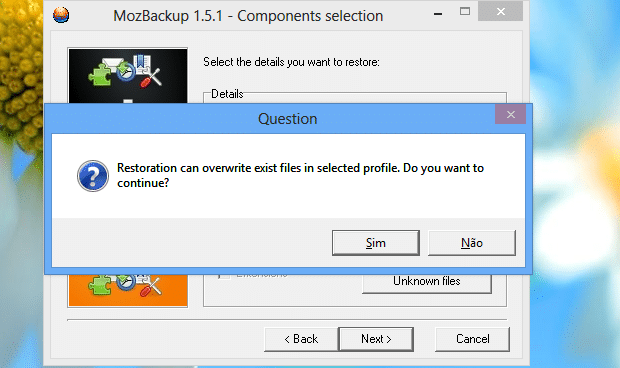Click the blue question mark icon

click(93, 176)
